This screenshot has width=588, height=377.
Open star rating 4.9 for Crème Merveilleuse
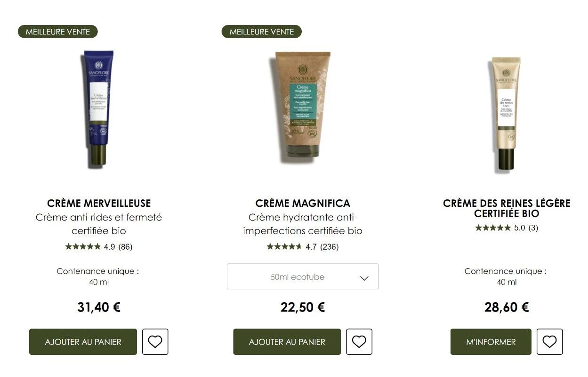point(99,246)
